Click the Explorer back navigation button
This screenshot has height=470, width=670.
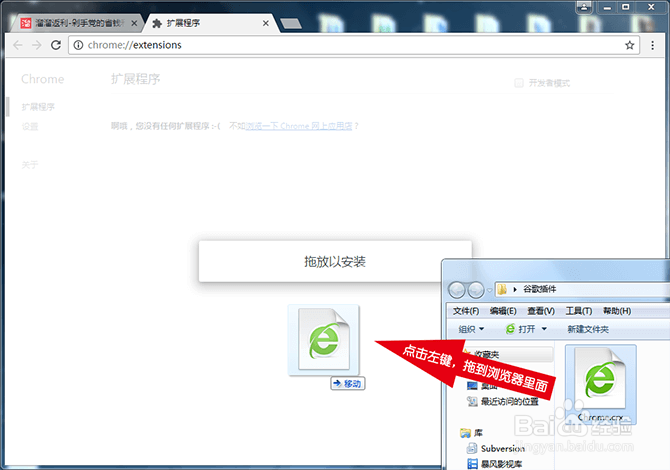pos(456,290)
